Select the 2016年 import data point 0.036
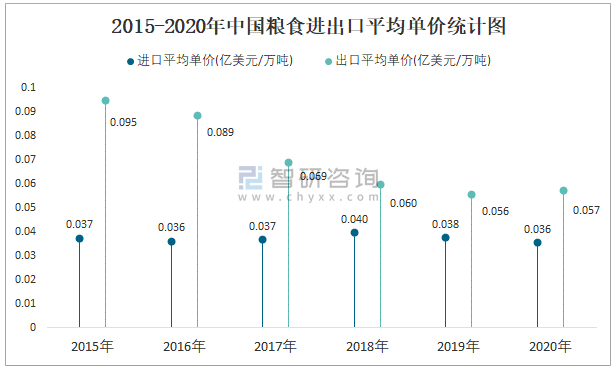The width and height of the screenshot is (616, 370). (x=172, y=242)
